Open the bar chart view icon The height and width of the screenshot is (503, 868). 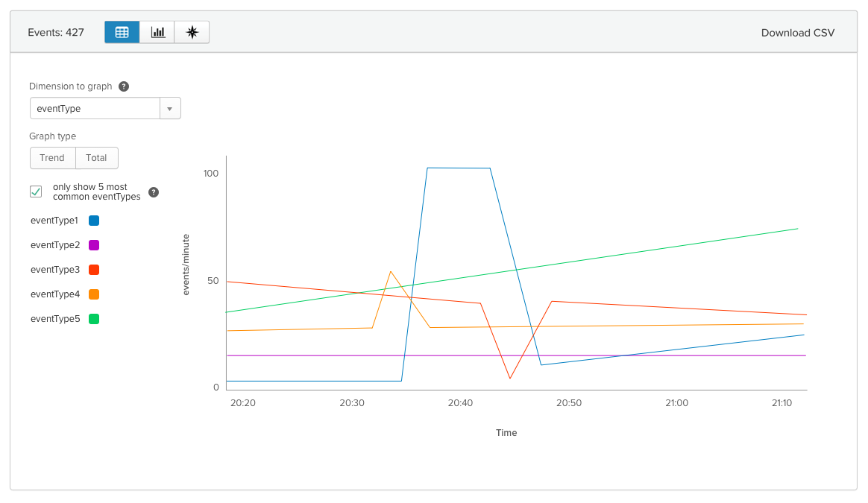click(x=157, y=32)
